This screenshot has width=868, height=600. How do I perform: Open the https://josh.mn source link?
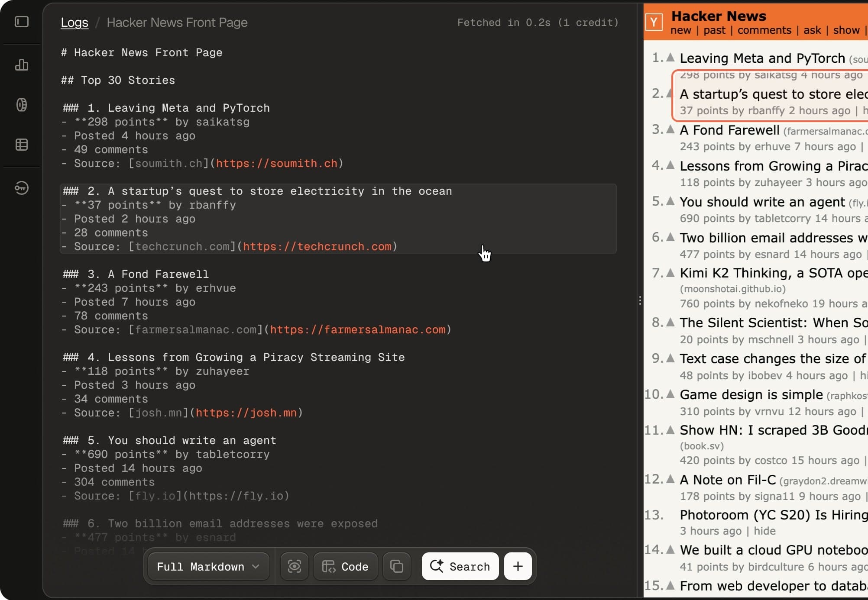(246, 413)
